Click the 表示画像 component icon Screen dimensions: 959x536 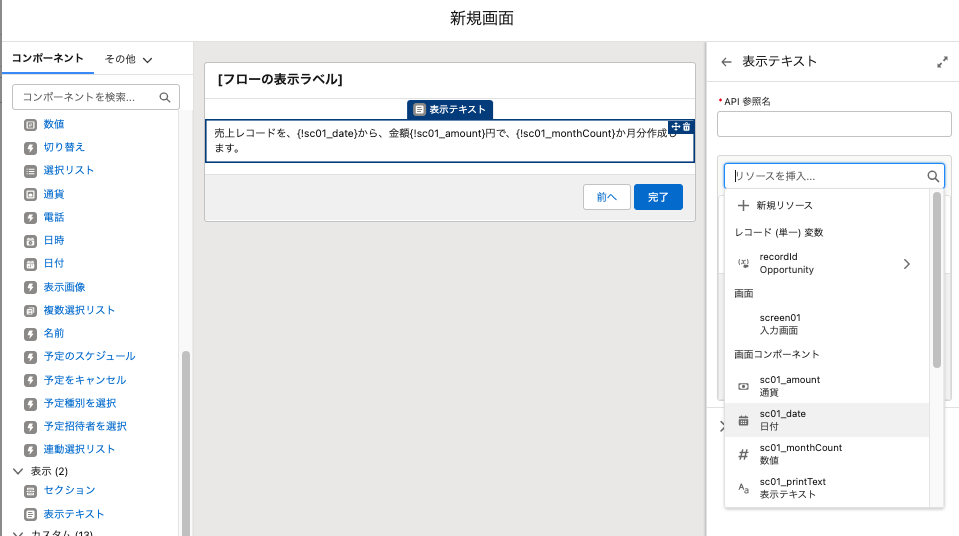31,288
